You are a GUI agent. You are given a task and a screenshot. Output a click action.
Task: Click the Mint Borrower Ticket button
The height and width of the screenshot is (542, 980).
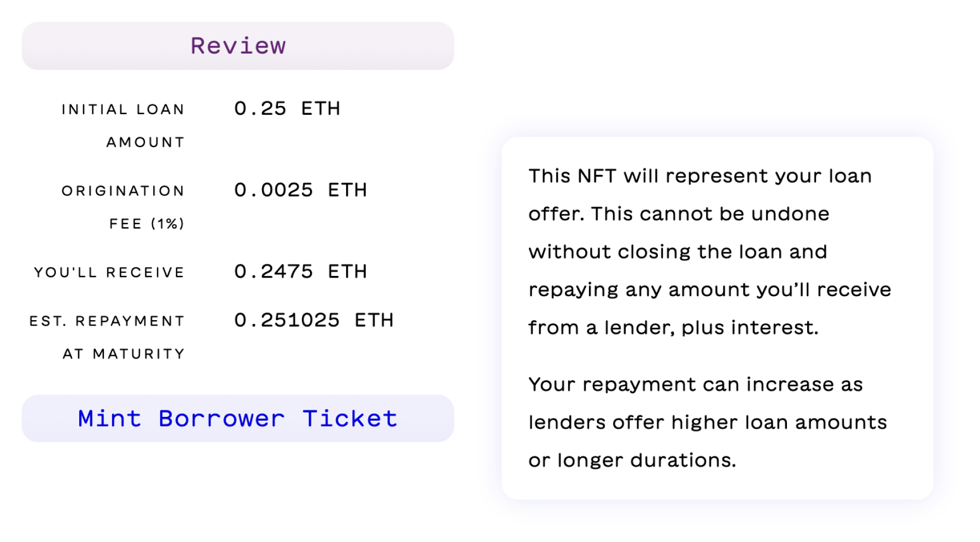pyautogui.click(x=238, y=419)
